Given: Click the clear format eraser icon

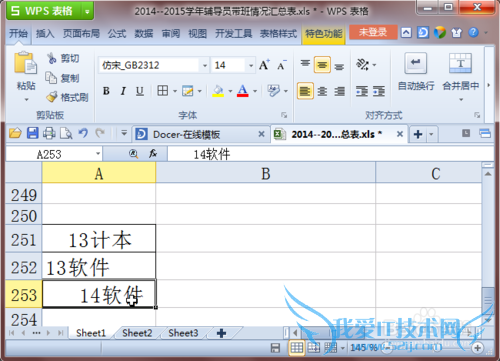Looking at the screenshot, I should pos(274,90).
